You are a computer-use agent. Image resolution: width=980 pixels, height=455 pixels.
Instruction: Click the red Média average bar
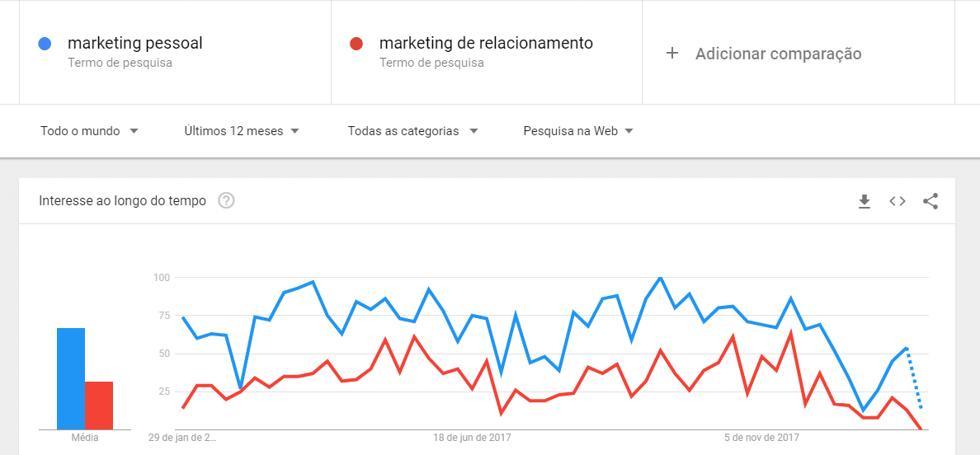point(99,405)
